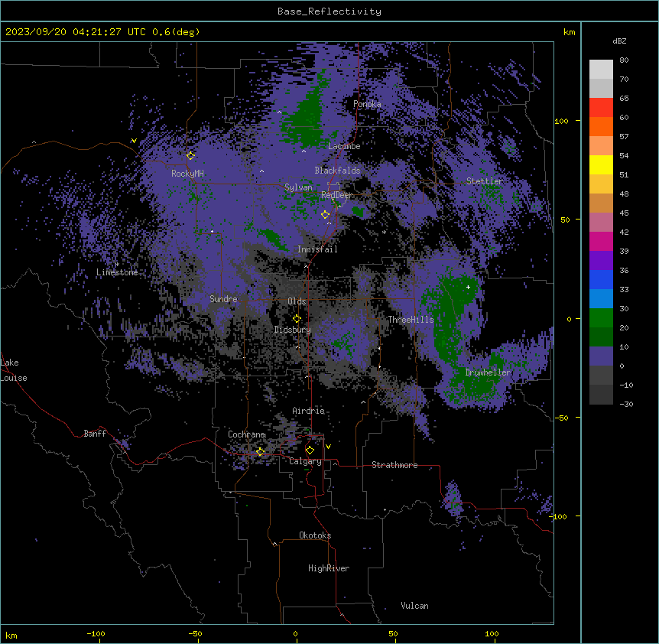659x644 pixels.
Task: Click the Blackfalds label
Action: 337,171
